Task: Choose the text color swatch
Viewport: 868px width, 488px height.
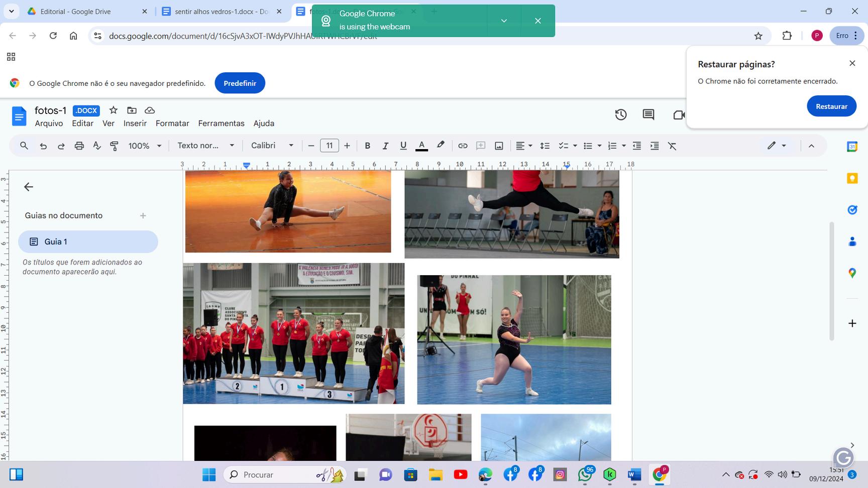Action: (422, 146)
